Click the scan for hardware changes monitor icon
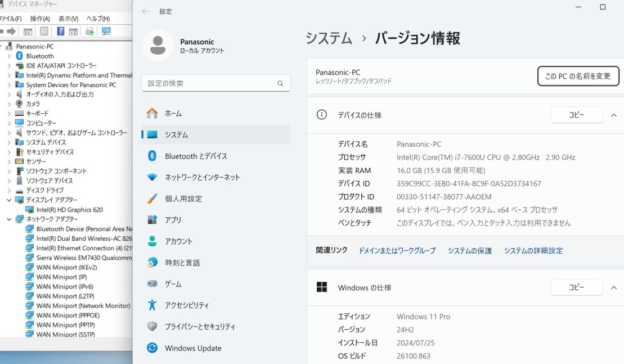The height and width of the screenshot is (364, 624). pos(106,31)
